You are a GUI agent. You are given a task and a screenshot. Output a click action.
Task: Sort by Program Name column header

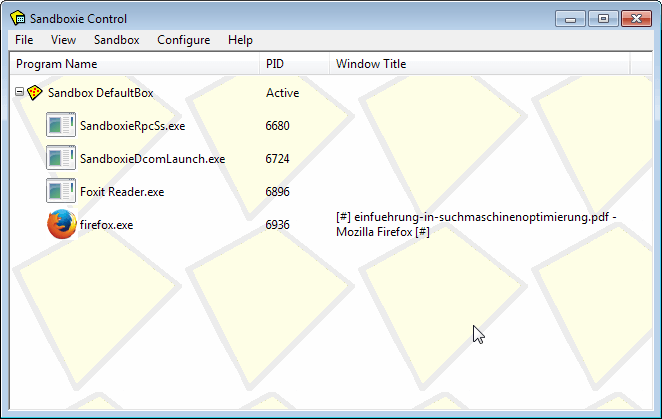tap(135, 64)
